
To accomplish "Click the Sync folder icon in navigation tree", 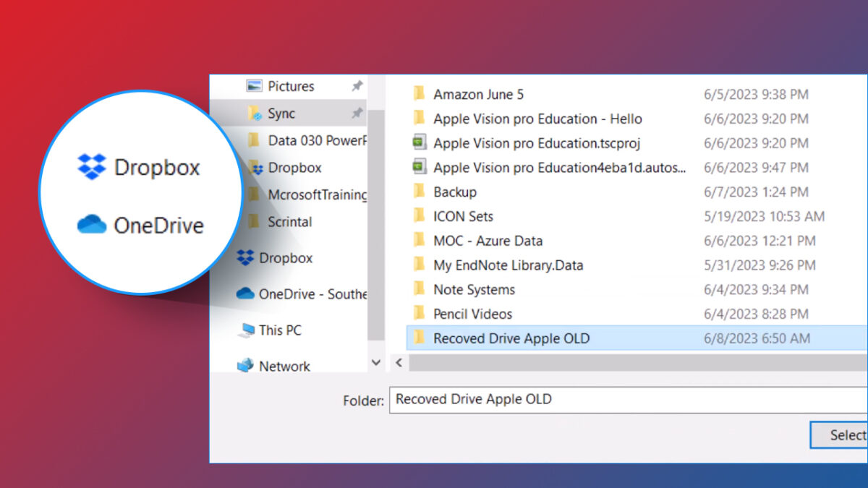I will (x=254, y=114).
